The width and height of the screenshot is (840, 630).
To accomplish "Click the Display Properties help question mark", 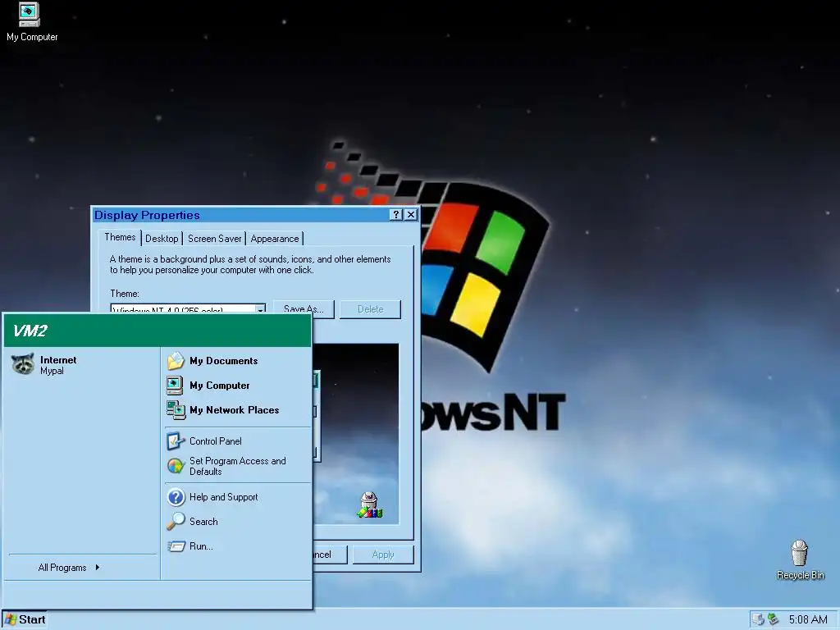I will click(396, 215).
